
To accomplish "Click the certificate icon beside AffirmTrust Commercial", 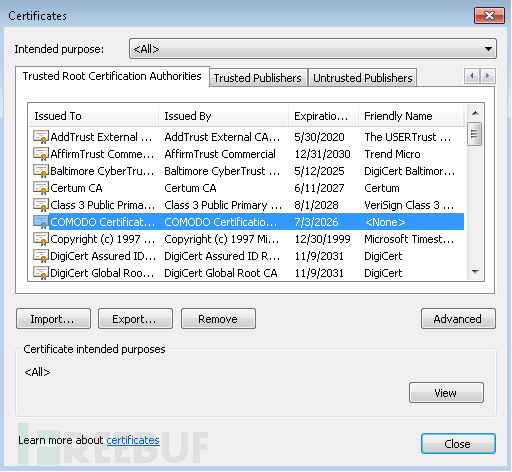I will tap(41, 154).
